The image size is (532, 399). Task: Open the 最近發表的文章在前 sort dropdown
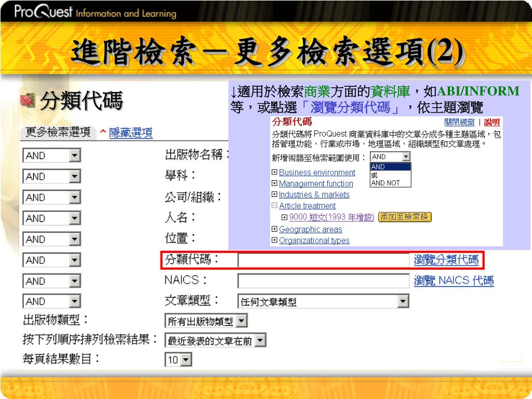point(215,341)
